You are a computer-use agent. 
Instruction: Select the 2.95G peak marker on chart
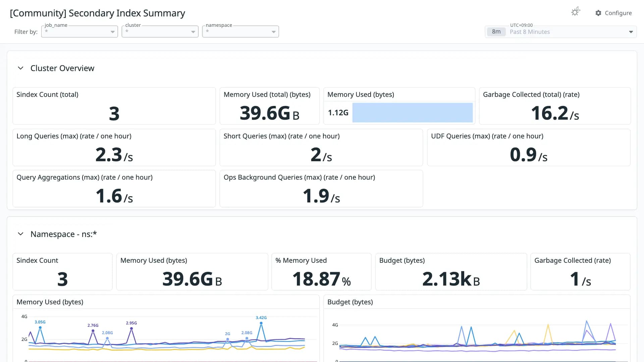131,328
